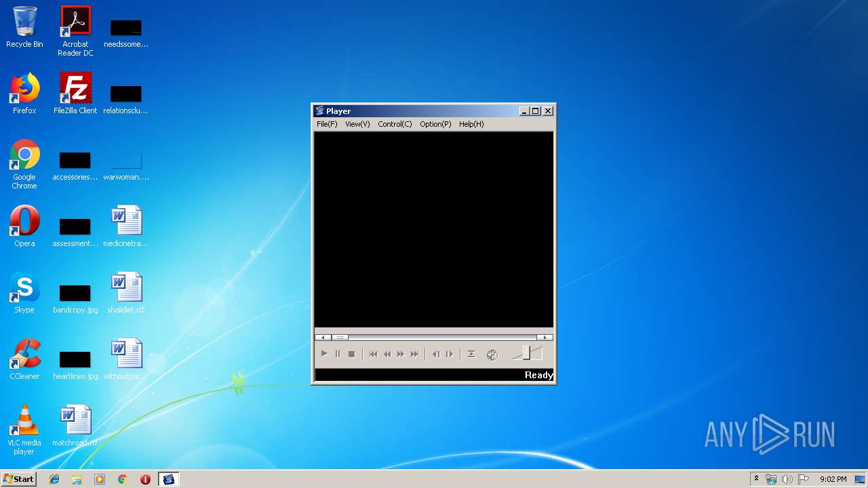
Task: Click the 9:02 PM clock
Action: [x=833, y=479]
